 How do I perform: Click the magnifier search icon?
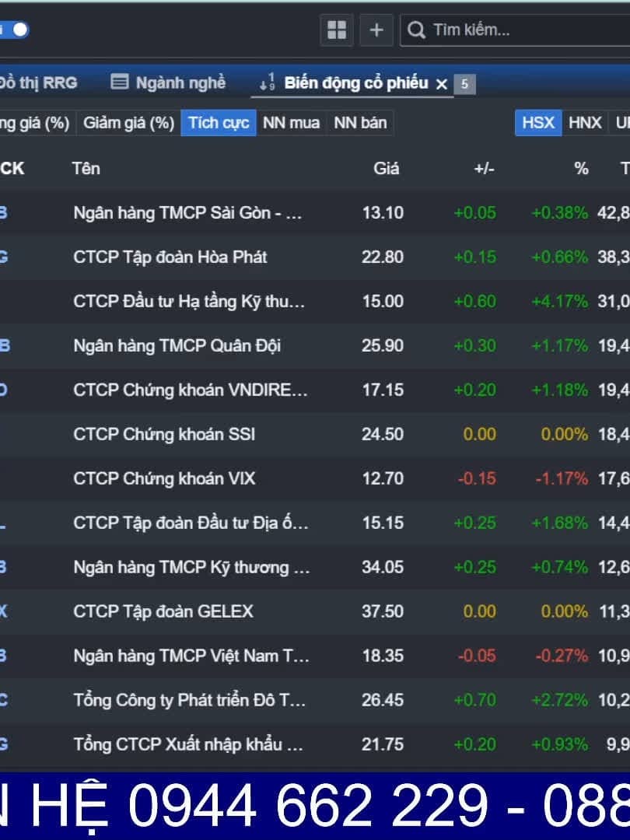point(417,30)
